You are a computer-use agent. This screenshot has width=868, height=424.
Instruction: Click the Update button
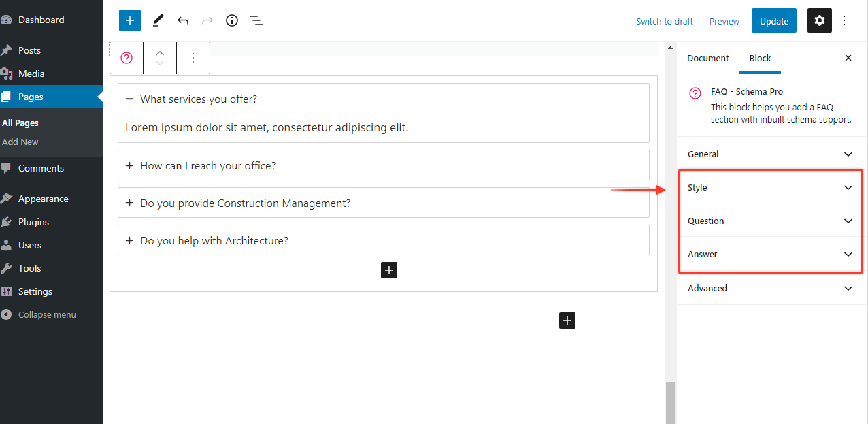point(773,20)
